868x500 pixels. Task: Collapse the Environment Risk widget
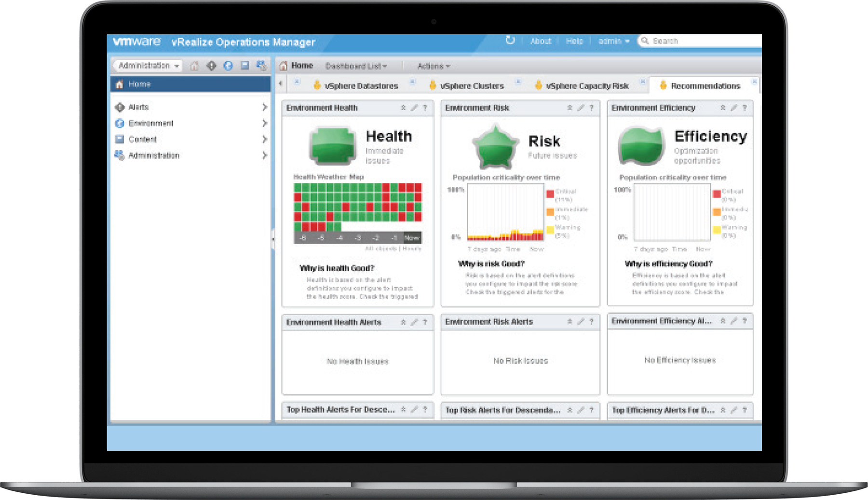(x=570, y=108)
